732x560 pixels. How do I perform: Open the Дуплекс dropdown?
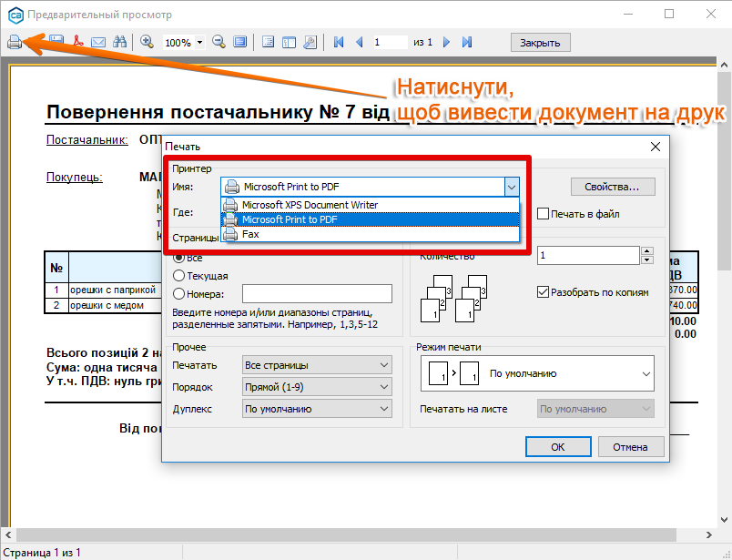point(317,409)
